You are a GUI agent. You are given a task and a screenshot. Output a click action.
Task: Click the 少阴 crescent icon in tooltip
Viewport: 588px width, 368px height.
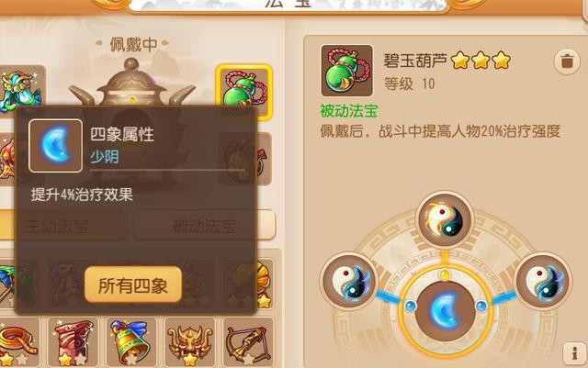tap(56, 146)
